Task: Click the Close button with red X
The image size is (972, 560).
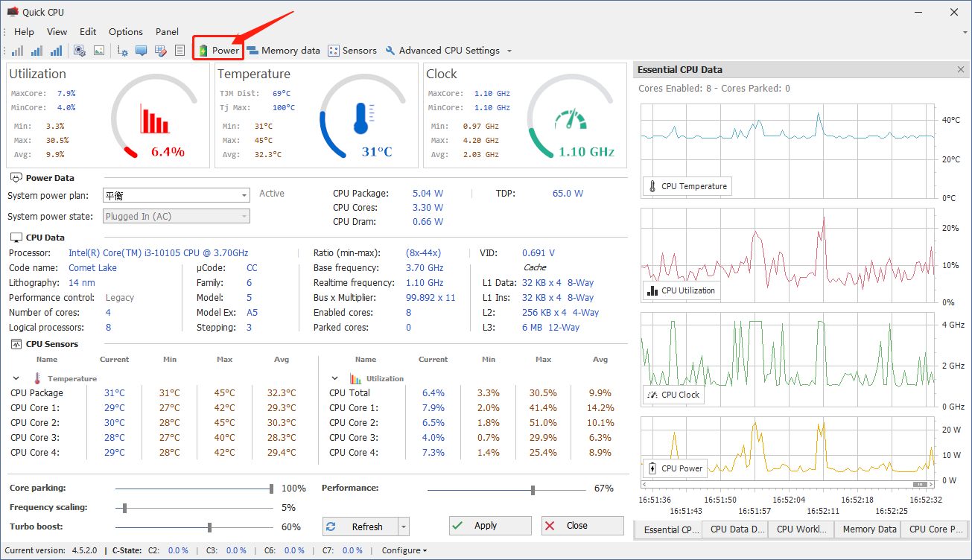Action: [582, 525]
